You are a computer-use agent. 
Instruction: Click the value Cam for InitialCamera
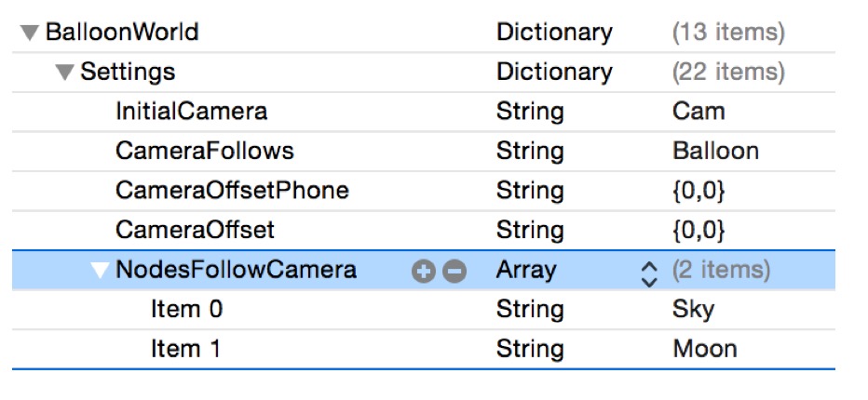coord(698,112)
